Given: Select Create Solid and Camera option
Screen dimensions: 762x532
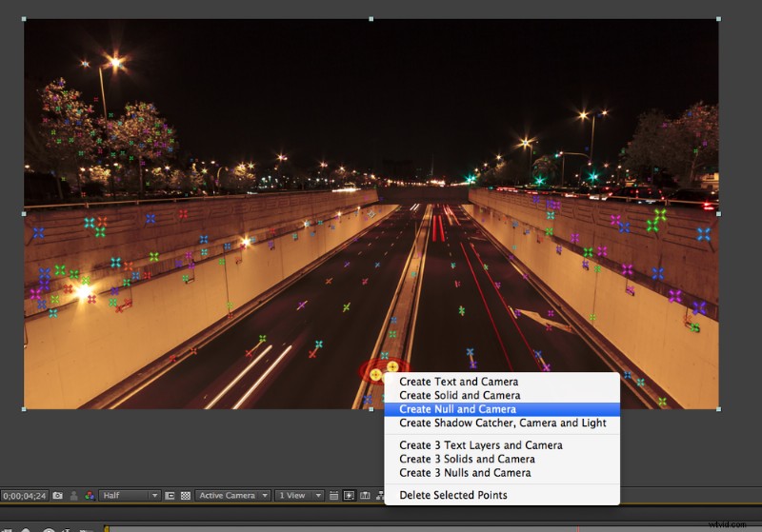Looking at the screenshot, I should coord(459,395).
